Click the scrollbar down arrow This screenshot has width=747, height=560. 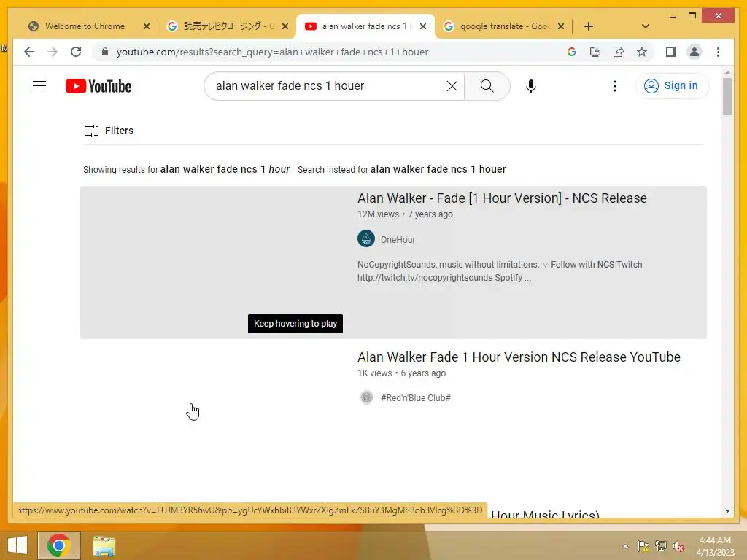tap(727, 511)
